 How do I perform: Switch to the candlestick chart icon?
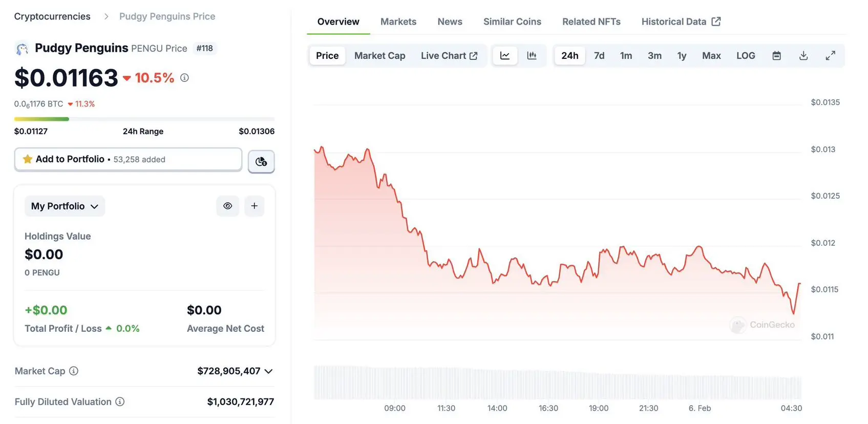532,56
